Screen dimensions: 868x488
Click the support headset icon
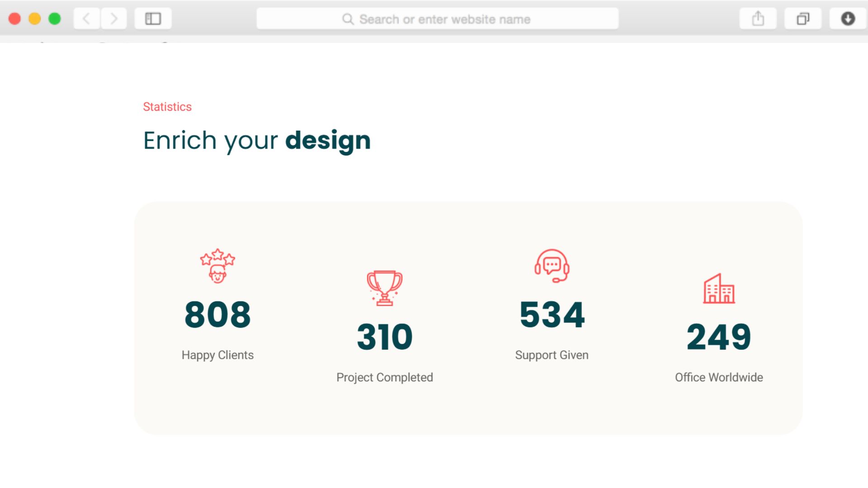tap(552, 266)
